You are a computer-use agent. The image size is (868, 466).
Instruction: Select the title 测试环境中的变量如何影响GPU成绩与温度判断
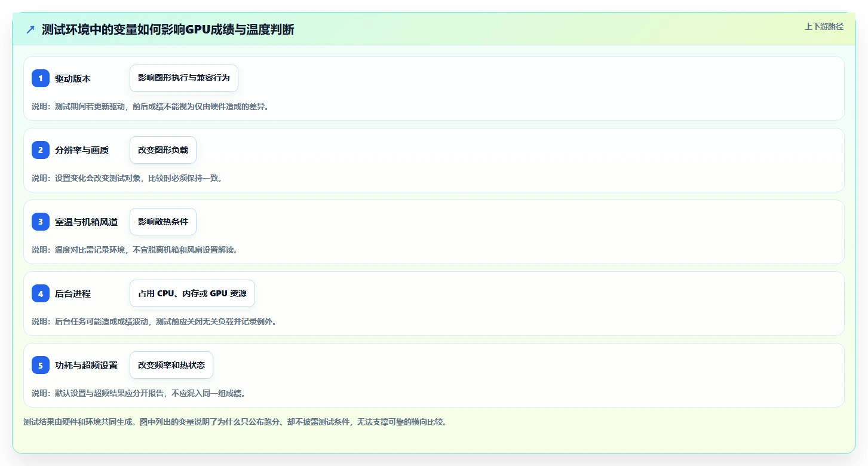pos(168,29)
